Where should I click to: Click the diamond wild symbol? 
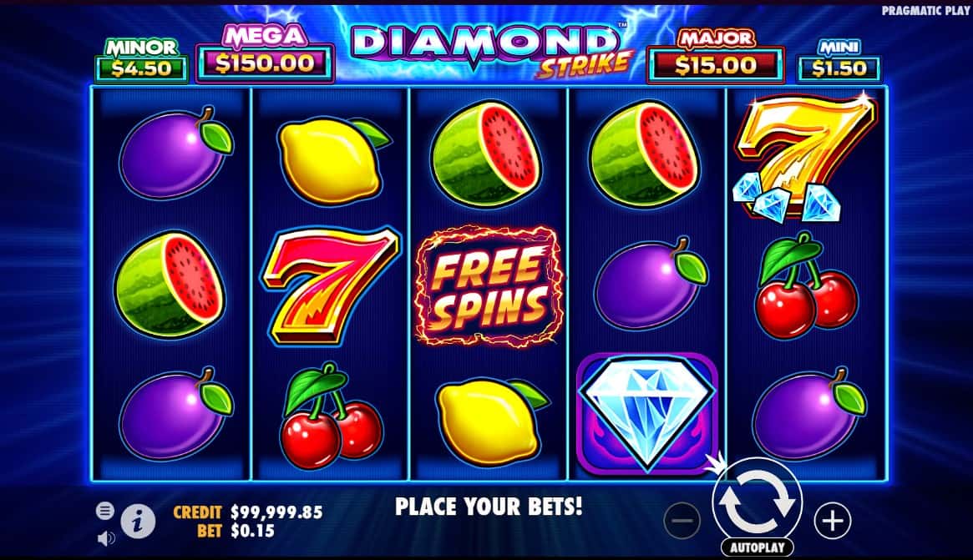[647, 412]
